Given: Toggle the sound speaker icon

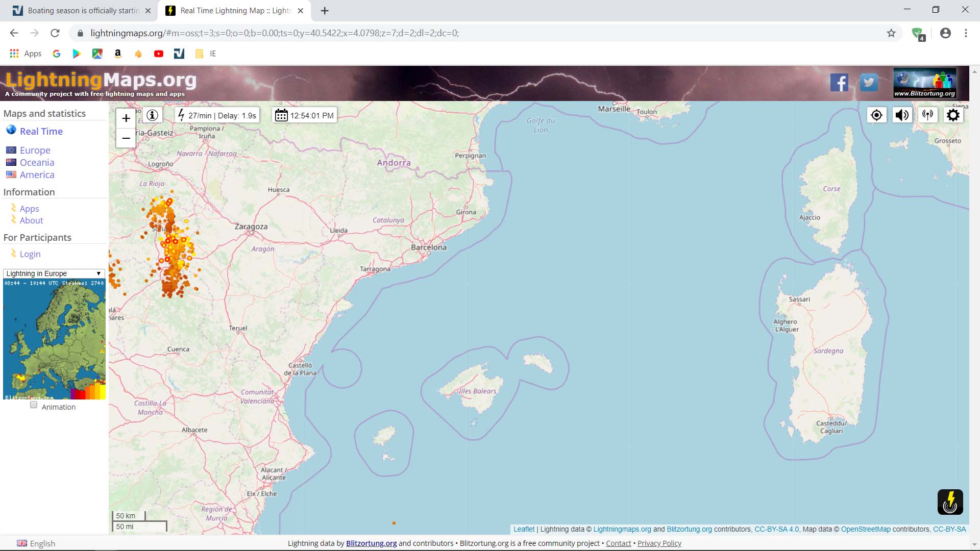Looking at the screenshot, I should point(902,115).
